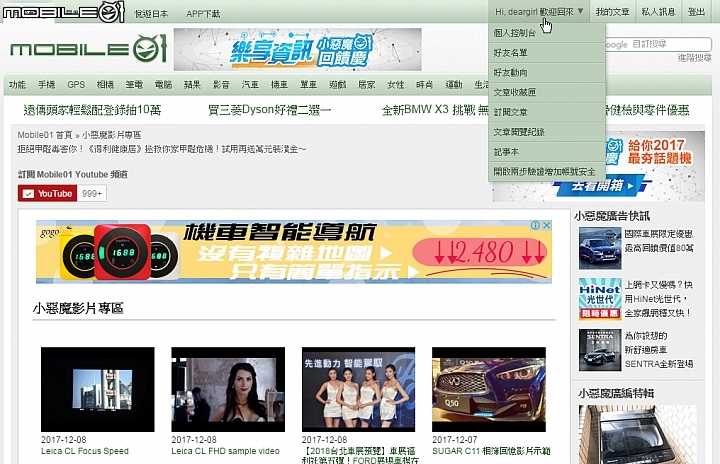
Task: Click Leica CL Focus Speed title link
Action: [x=85, y=451]
